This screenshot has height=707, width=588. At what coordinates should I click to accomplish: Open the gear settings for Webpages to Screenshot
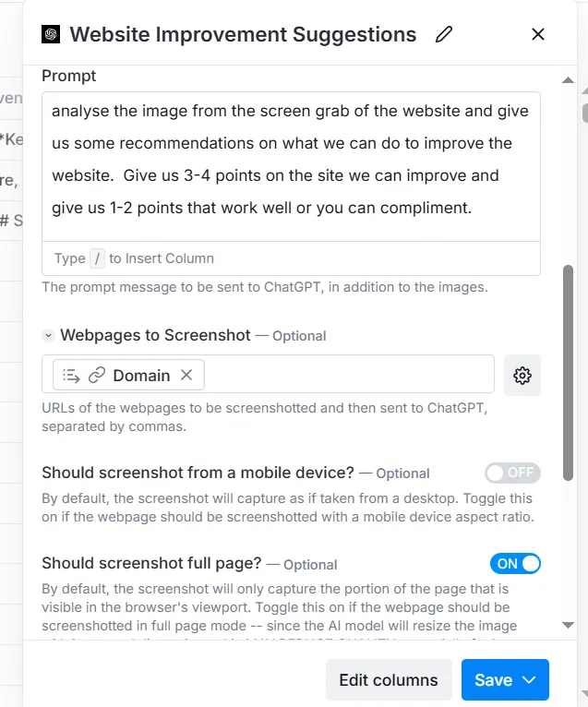point(522,375)
